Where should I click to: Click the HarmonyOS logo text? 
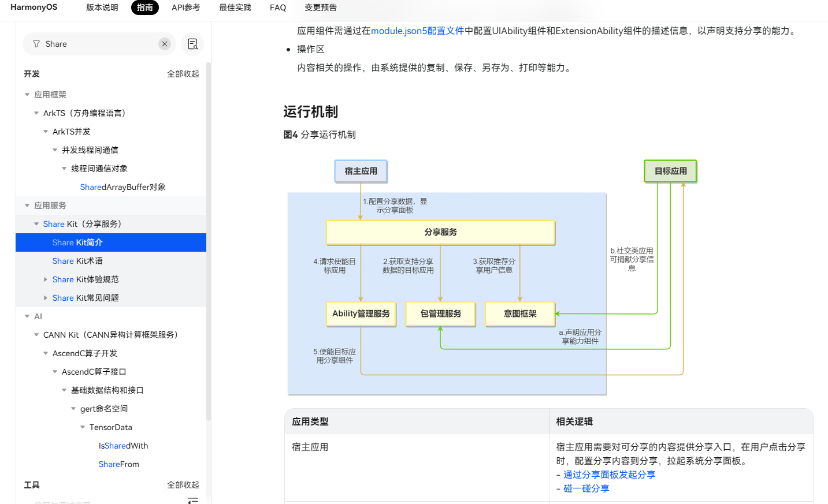[34, 7]
